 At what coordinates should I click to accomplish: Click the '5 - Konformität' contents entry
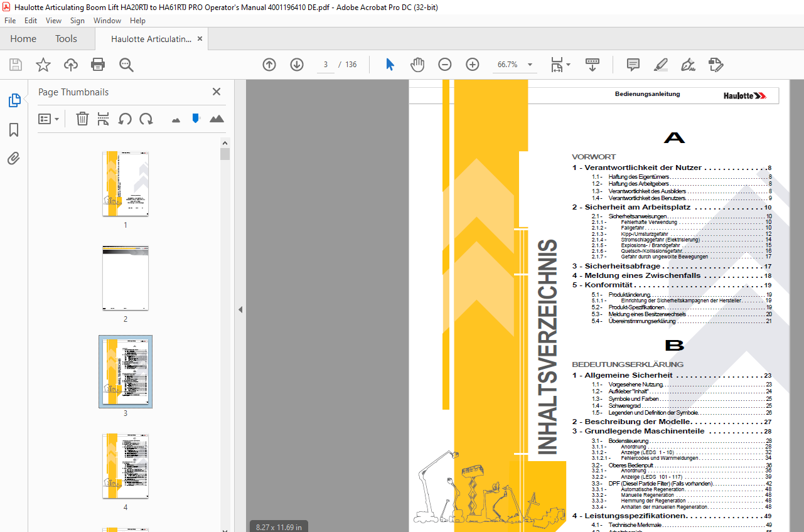pyautogui.click(x=672, y=285)
